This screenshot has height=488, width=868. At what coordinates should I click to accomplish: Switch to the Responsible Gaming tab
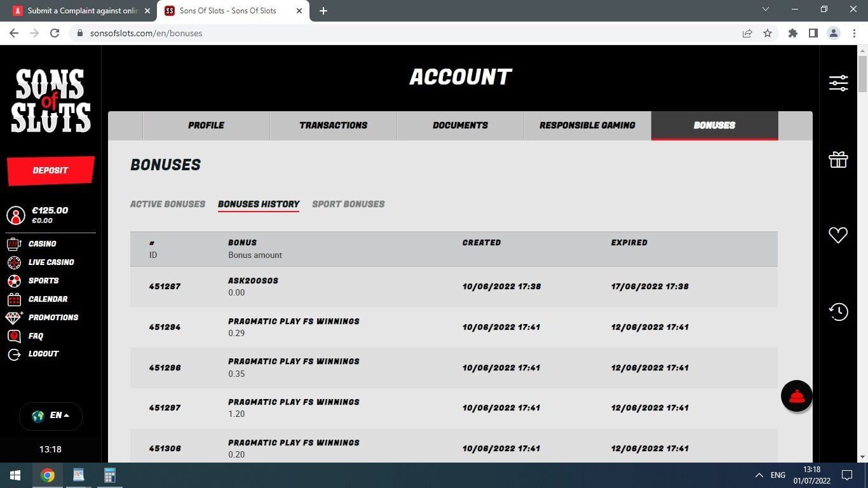point(587,125)
